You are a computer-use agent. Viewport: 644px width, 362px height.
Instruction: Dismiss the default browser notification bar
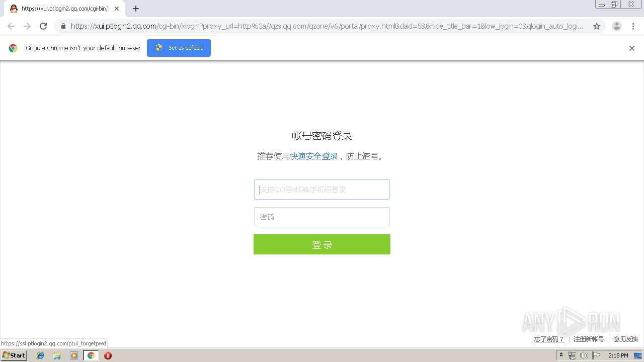632,48
